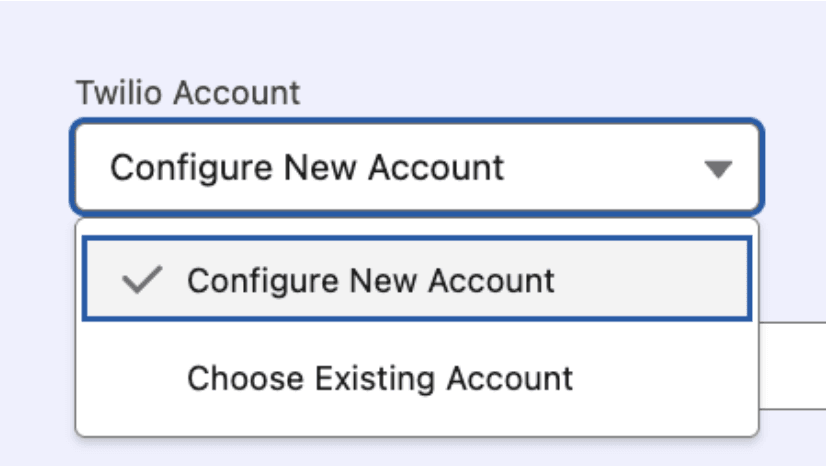Choose Existing Account from the dropdown list
The image size is (826, 466).
pos(380,379)
